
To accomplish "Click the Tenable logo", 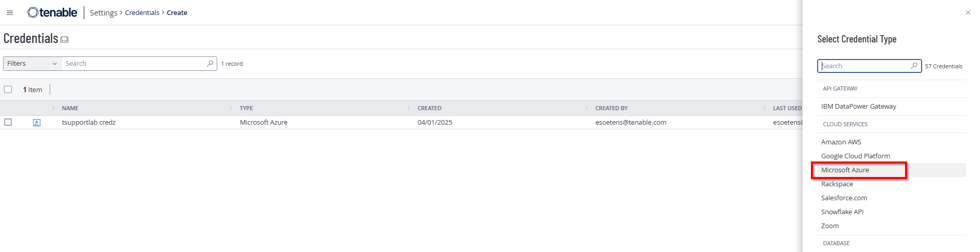I will tap(52, 12).
